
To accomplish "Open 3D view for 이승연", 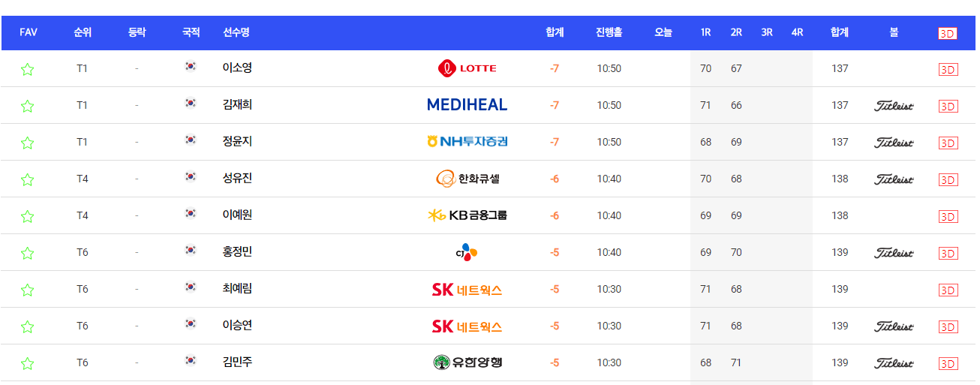I will click(x=948, y=327).
